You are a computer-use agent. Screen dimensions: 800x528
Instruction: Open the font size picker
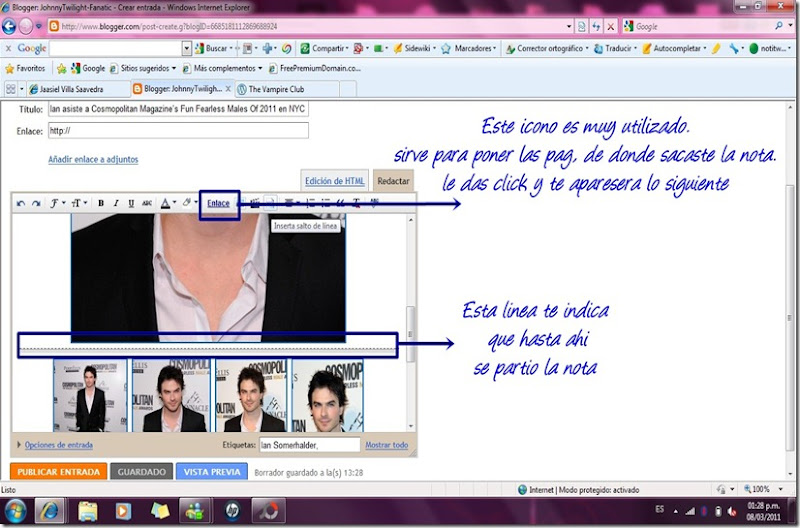(79, 203)
